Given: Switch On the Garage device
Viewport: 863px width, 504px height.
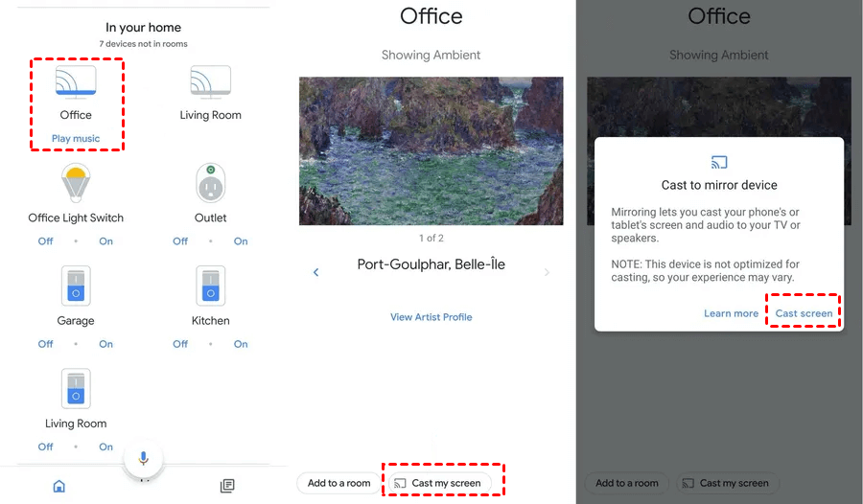Looking at the screenshot, I should coord(105,344).
